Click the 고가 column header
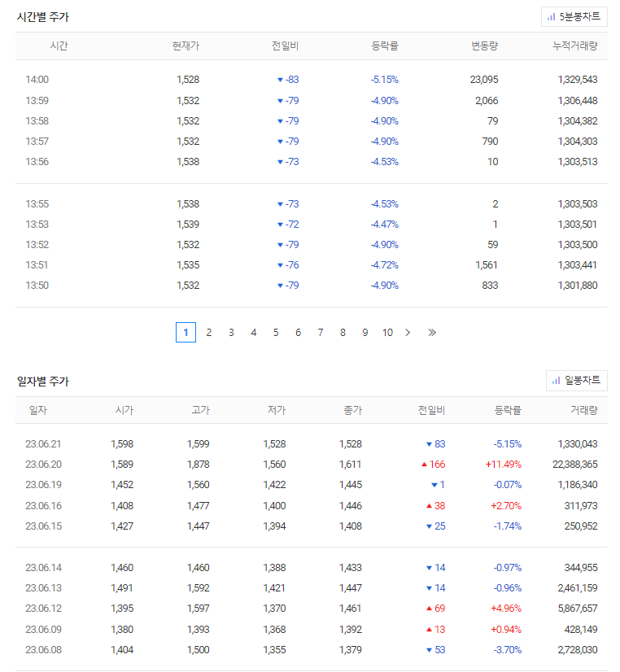Image resolution: width=620 pixels, height=672 pixels. [200, 410]
